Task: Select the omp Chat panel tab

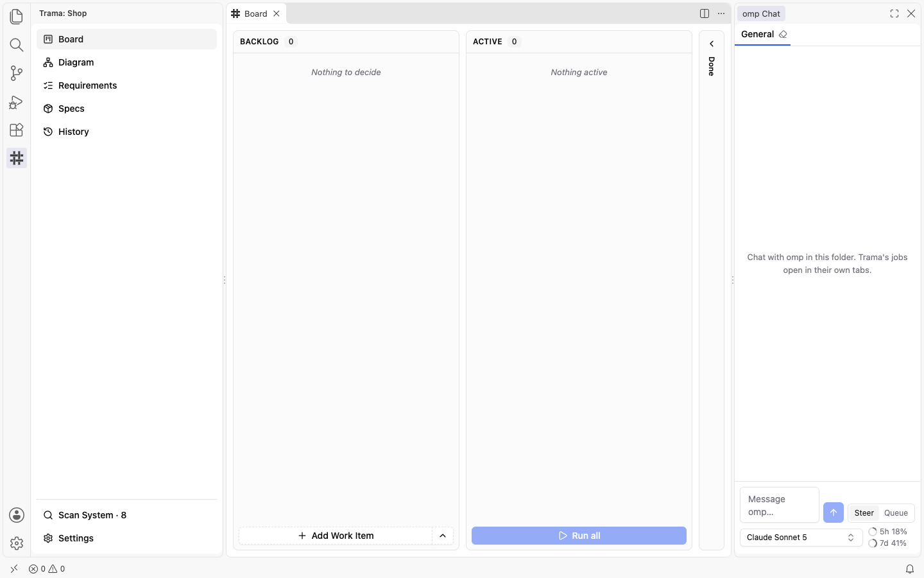Action: [x=761, y=13]
